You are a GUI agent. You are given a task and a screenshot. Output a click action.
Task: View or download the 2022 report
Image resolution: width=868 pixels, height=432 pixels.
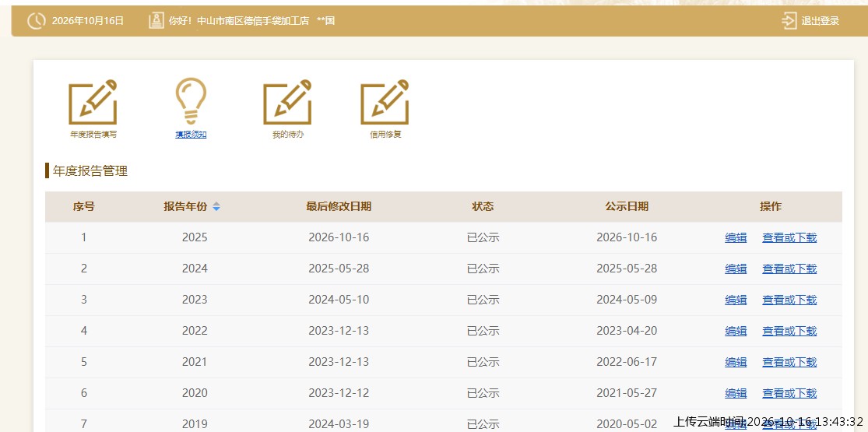point(789,331)
